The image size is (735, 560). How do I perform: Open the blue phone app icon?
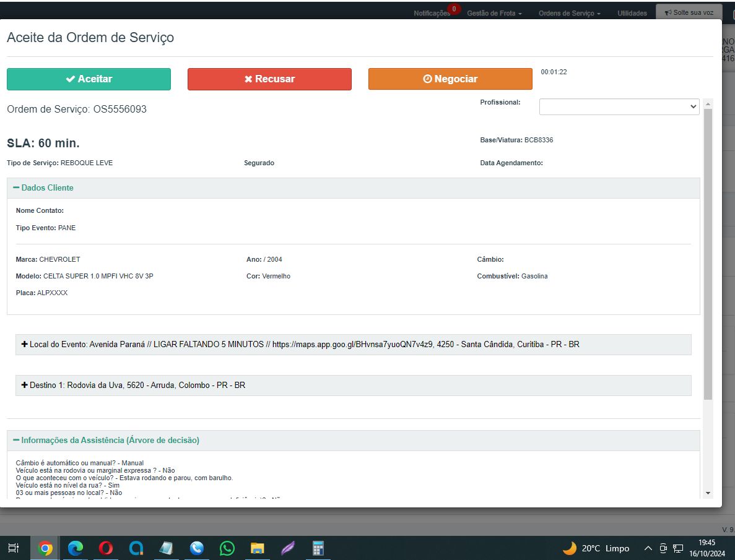[197, 548]
